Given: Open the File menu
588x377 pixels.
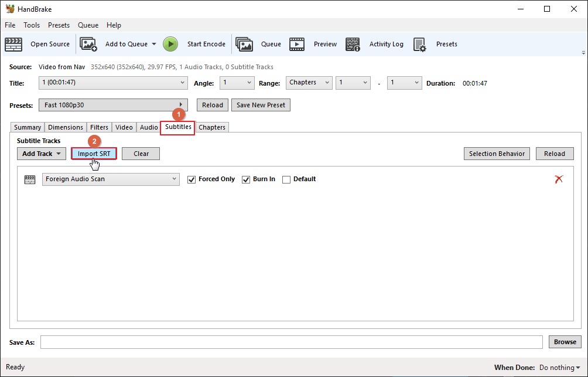Looking at the screenshot, I should click(x=10, y=25).
